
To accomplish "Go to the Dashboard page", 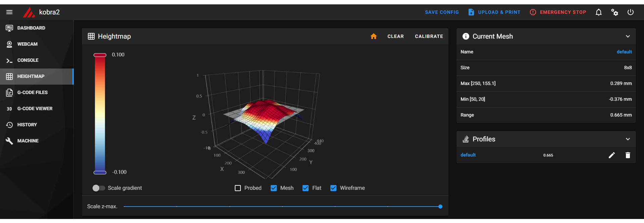I will [x=31, y=28].
